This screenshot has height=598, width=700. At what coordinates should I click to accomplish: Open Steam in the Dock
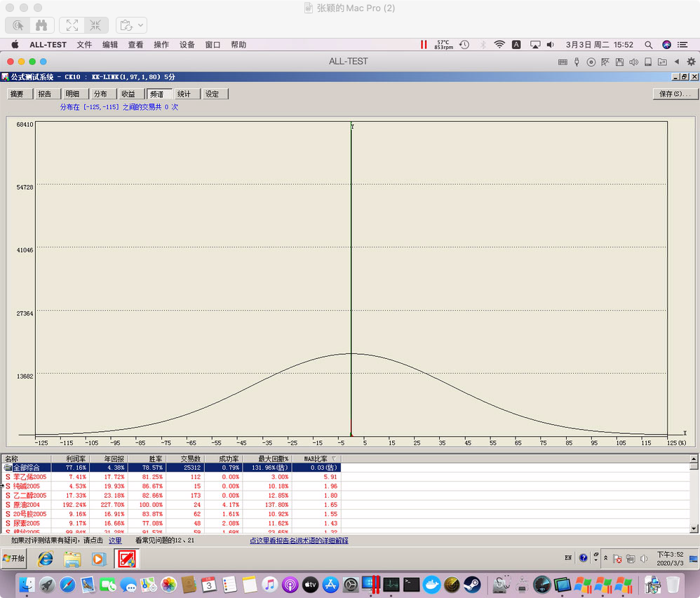472,585
